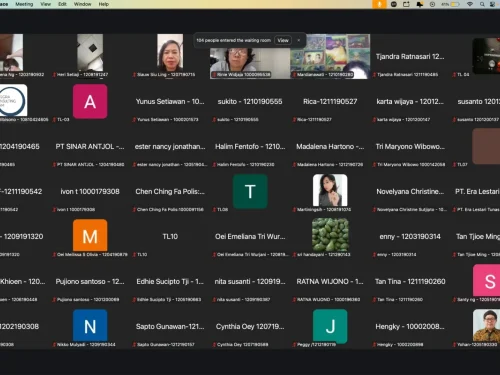The width and height of the screenshot is (500, 375).
Task: Select the TL10 participant tile
Action: tap(170, 236)
